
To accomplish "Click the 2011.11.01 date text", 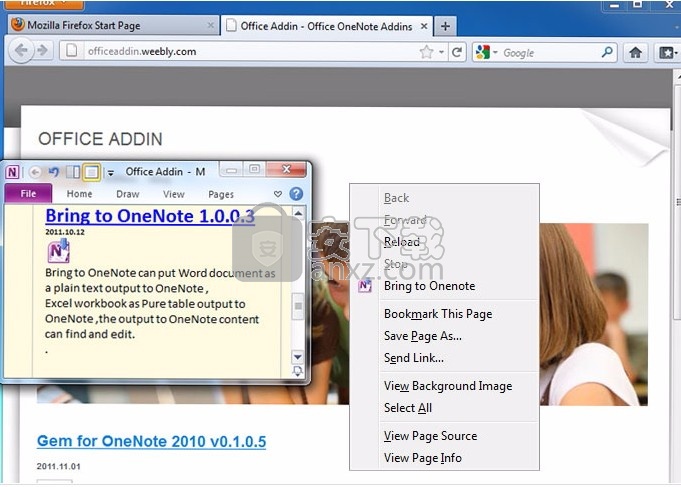I will 59,466.
